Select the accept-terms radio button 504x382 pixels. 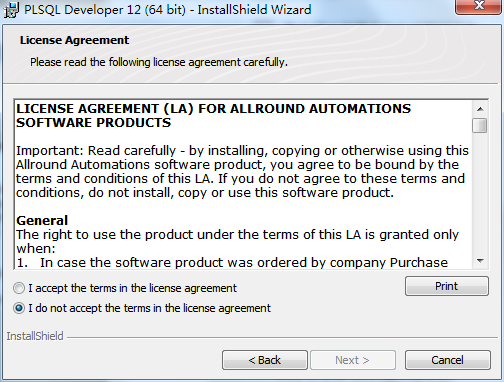19,288
